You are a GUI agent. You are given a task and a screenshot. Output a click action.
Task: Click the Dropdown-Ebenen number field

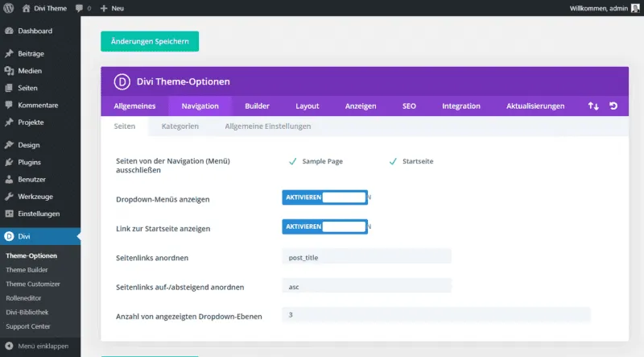[436, 315]
